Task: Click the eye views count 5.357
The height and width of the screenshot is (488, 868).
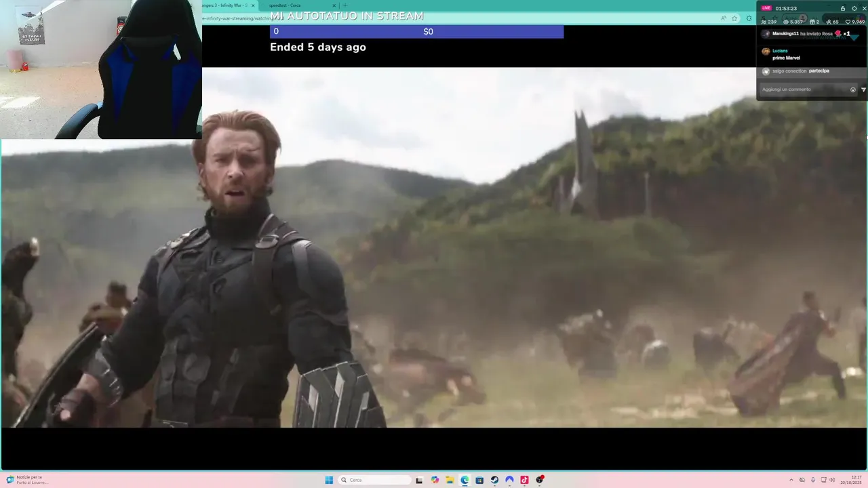Action: pos(793,22)
